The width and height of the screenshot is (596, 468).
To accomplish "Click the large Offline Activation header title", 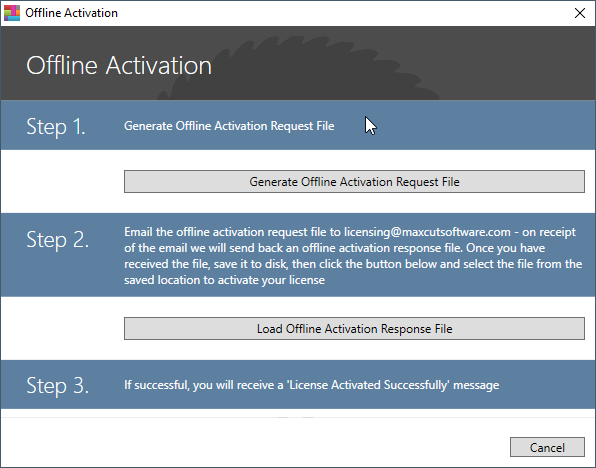I will point(119,65).
